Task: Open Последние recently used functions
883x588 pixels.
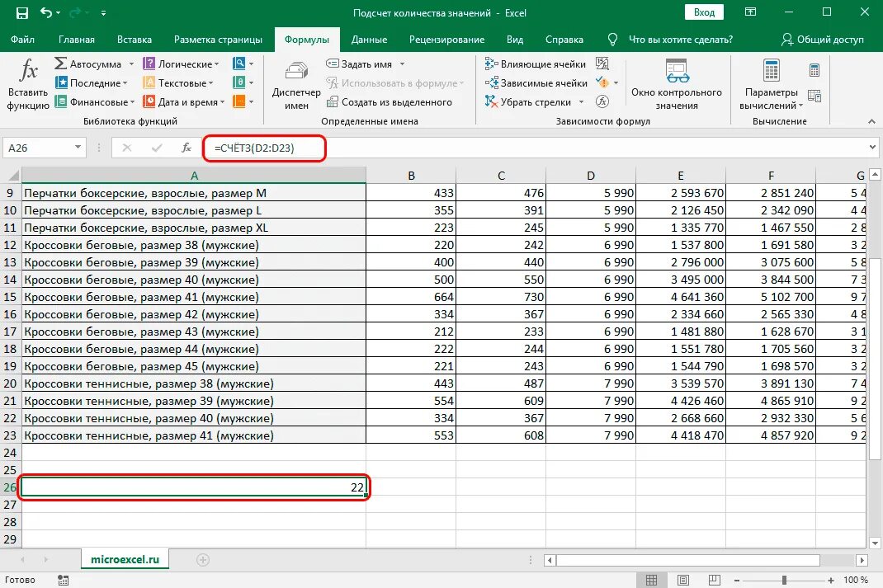Action: click(91, 82)
